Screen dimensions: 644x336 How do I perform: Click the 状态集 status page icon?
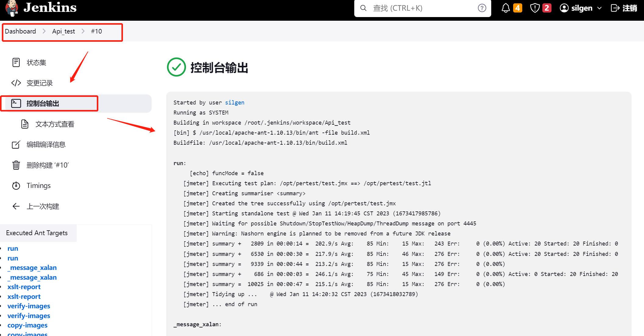click(x=16, y=62)
